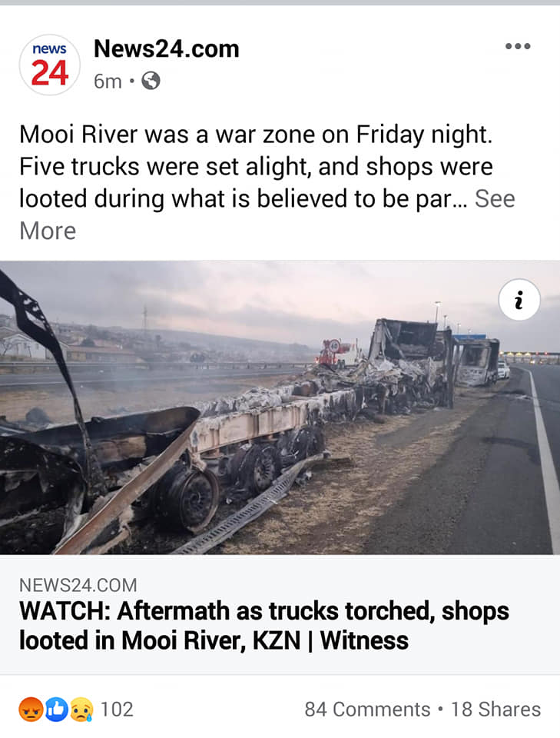This screenshot has width=560, height=738.
Task: Open the News24.com page name
Action: coord(167,49)
